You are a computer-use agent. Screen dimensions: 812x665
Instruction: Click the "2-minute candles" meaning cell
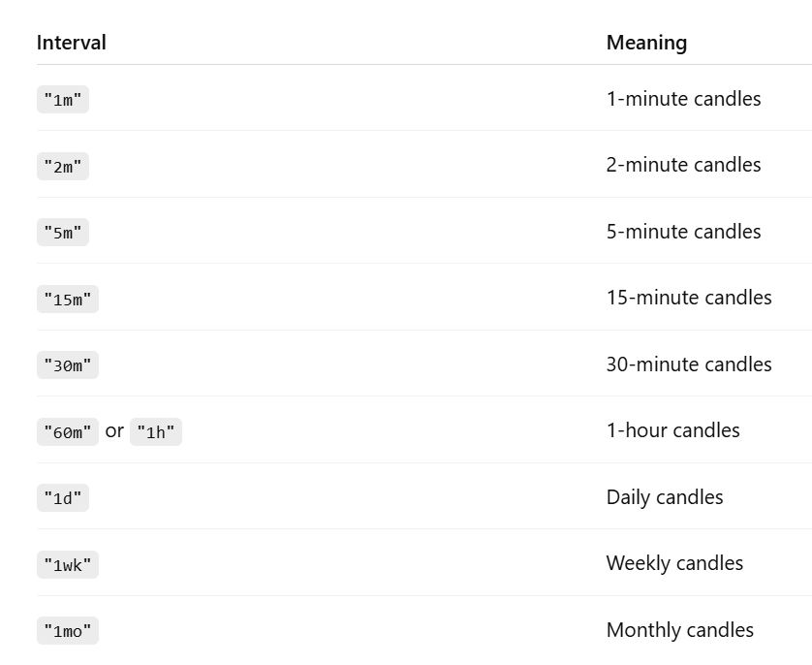(683, 165)
